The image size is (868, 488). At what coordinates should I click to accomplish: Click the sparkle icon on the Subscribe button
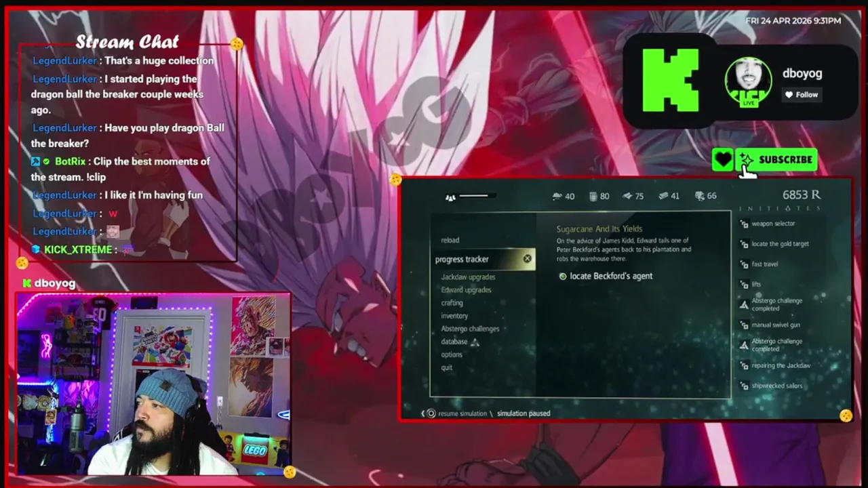(x=747, y=160)
